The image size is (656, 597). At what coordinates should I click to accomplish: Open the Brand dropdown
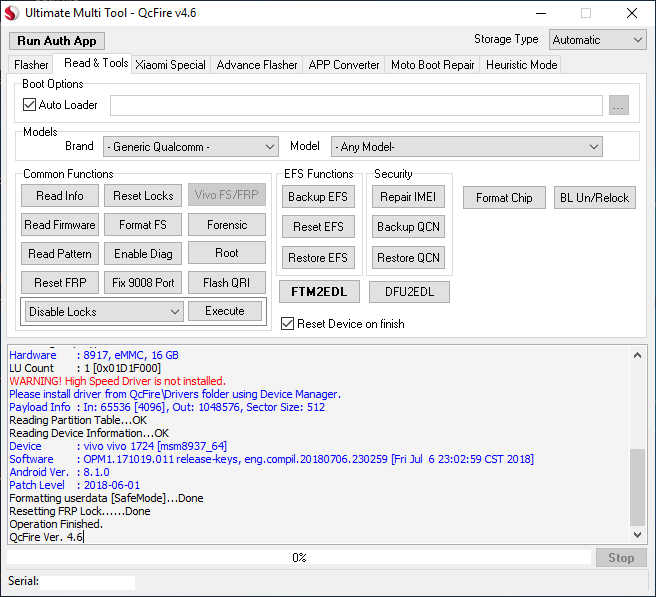pyautogui.click(x=191, y=147)
